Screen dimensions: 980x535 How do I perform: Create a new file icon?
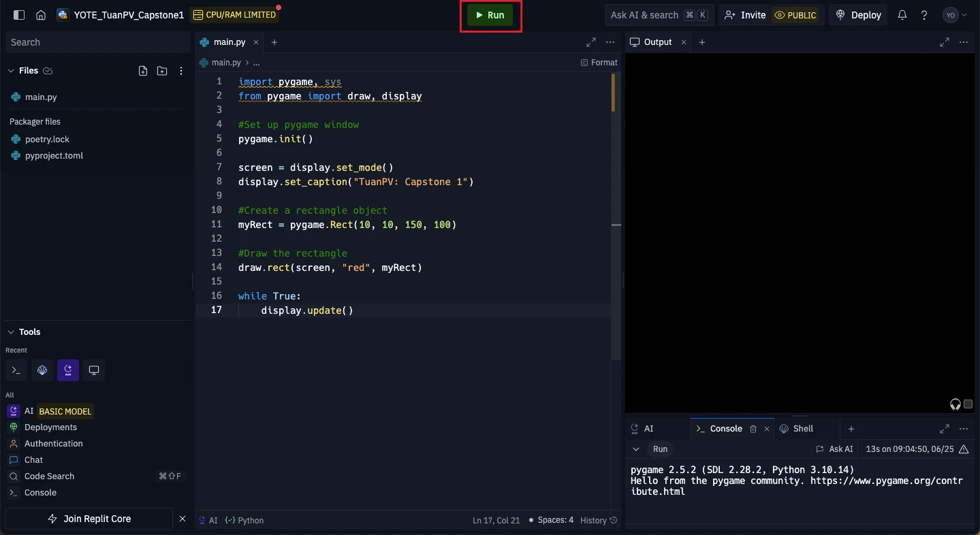click(x=143, y=71)
